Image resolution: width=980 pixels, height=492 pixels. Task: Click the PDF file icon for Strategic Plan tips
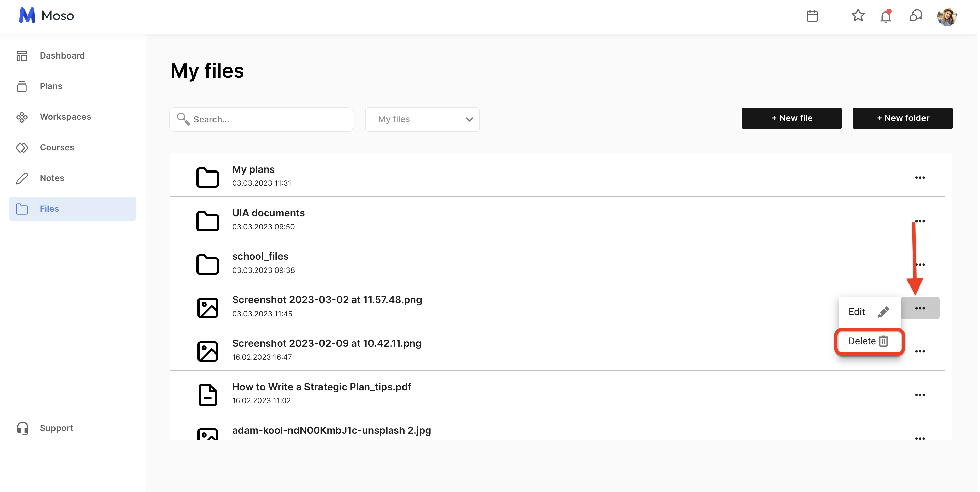pyautogui.click(x=207, y=395)
